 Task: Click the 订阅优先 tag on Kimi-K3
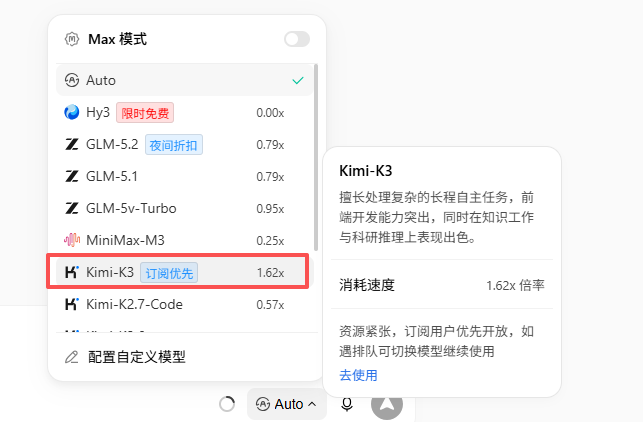coord(169,273)
